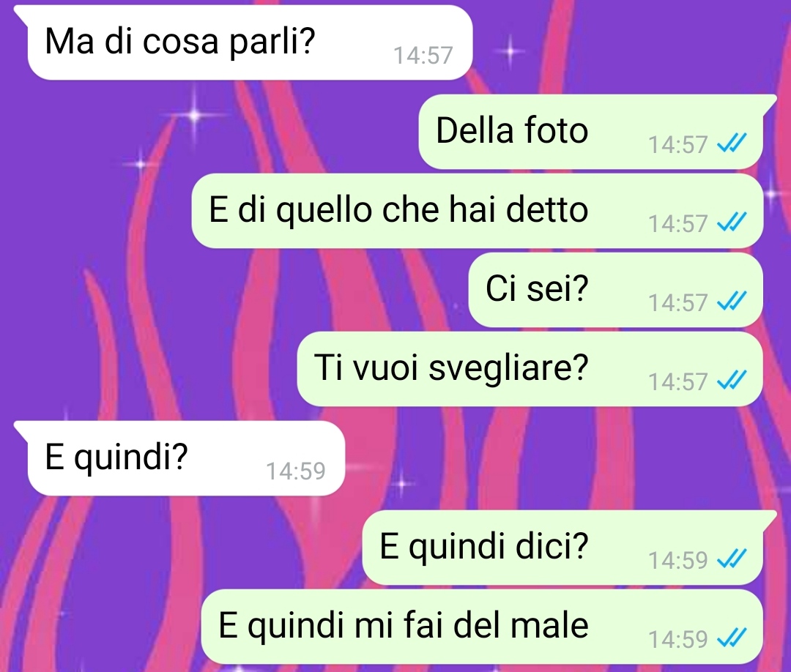Click the 14:59 timestamp on 'E quindi dici?'
The image size is (791, 672).
tap(678, 560)
